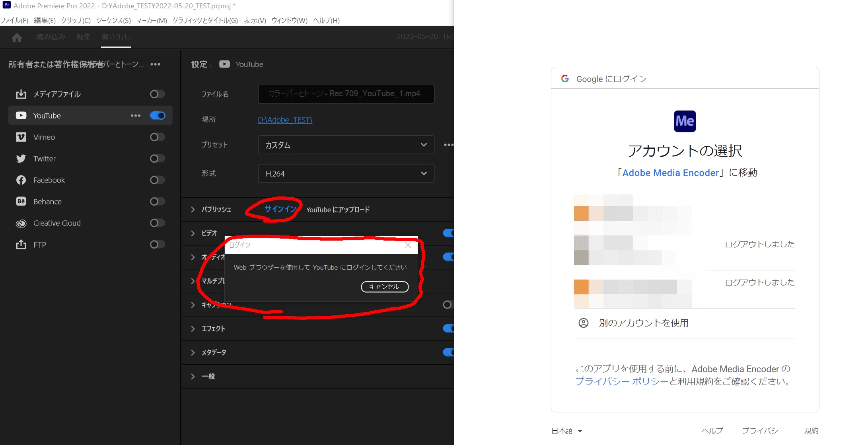Click the Vimeo logo icon
The width and height of the screenshot is (868, 445).
[x=21, y=137]
